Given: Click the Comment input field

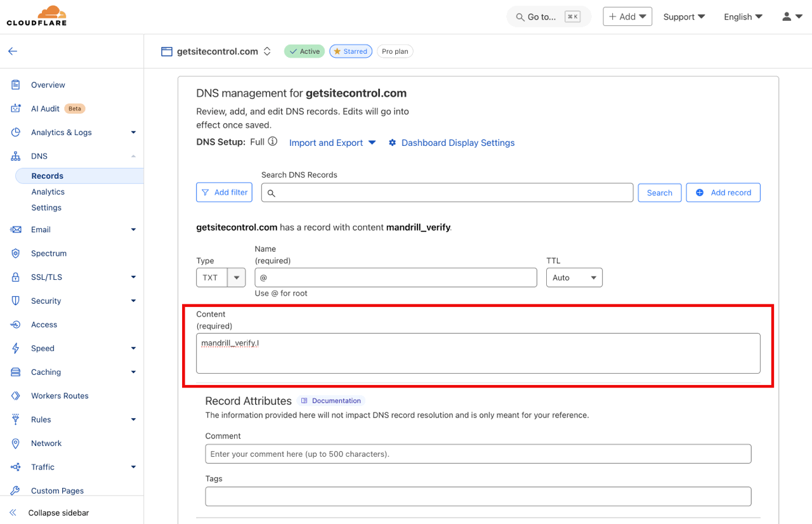Looking at the screenshot, I should point(477,454).
